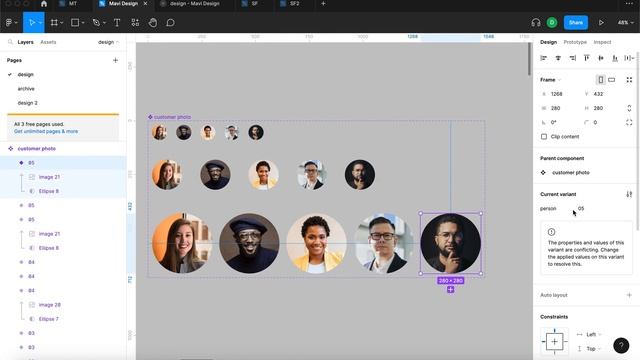
Task: Close the Mavi Design tab
Action: click(x=145, y=4)
